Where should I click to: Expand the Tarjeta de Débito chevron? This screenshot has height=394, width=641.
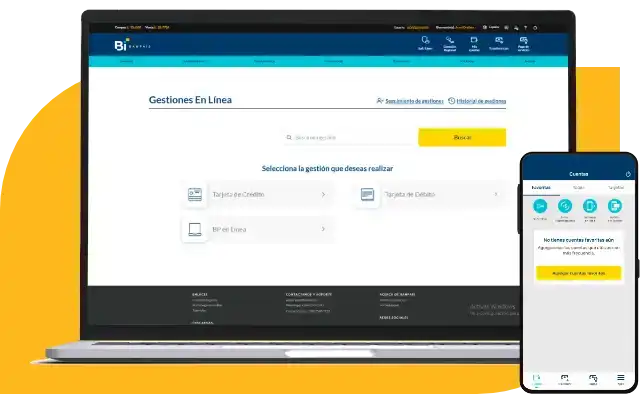(x=496, y=195)
